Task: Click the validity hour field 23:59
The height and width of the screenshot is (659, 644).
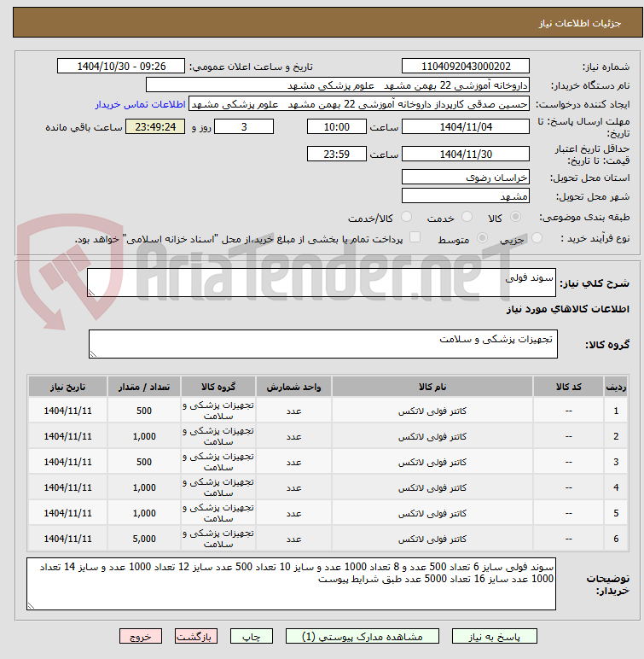Action: 336,154
